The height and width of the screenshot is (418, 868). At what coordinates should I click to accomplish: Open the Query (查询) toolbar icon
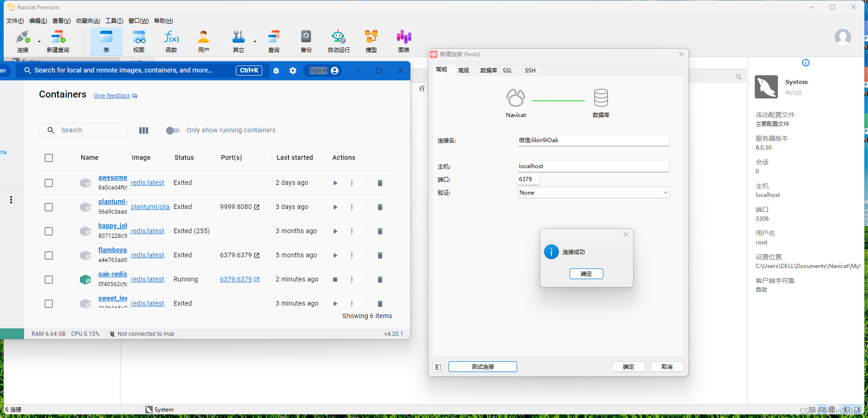(274, 41)
